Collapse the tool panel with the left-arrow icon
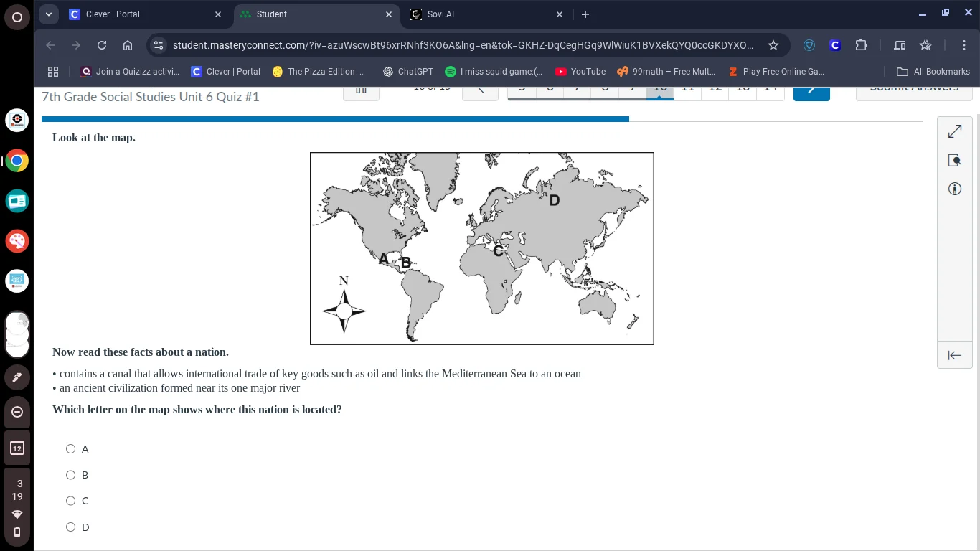Viewport: 980px width, 551px height. pyautogui.click(x=954, y=355)
